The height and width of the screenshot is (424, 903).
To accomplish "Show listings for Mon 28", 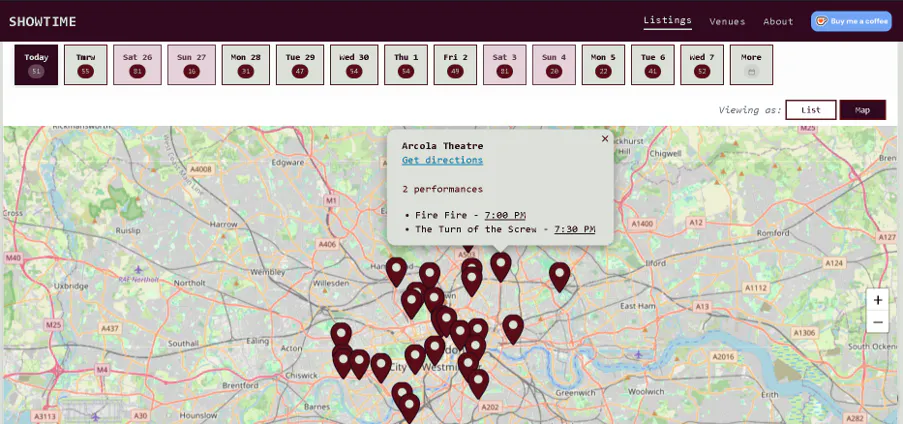I will click(245, 65).
